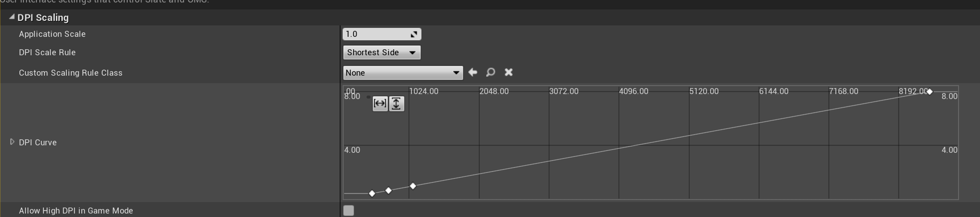This screenshot has height=217, width=980.
Task: Open Custom Scaling Rule Class None dropdown
Action: pyautogui.click(x=402, y=73)
